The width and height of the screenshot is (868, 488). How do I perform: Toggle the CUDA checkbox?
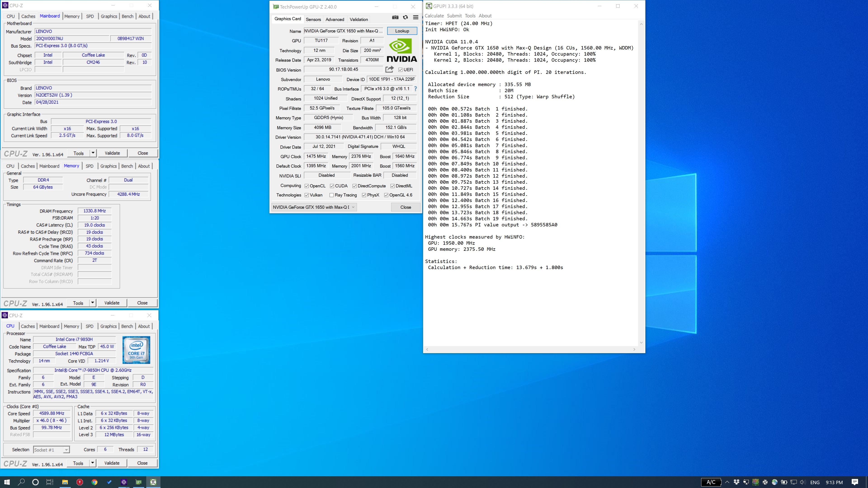coord(332,186)
